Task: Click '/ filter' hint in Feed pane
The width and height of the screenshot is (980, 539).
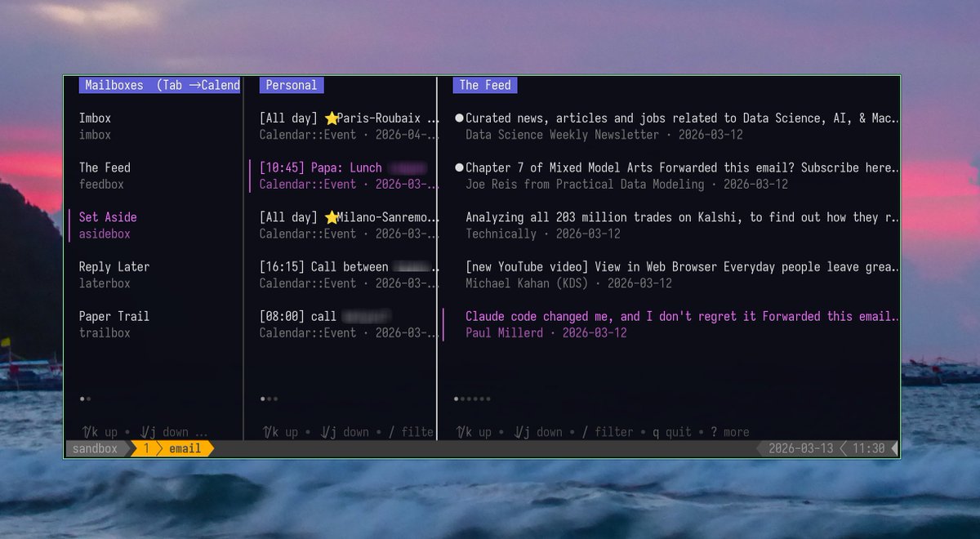Action: click(x=608, y=432)
